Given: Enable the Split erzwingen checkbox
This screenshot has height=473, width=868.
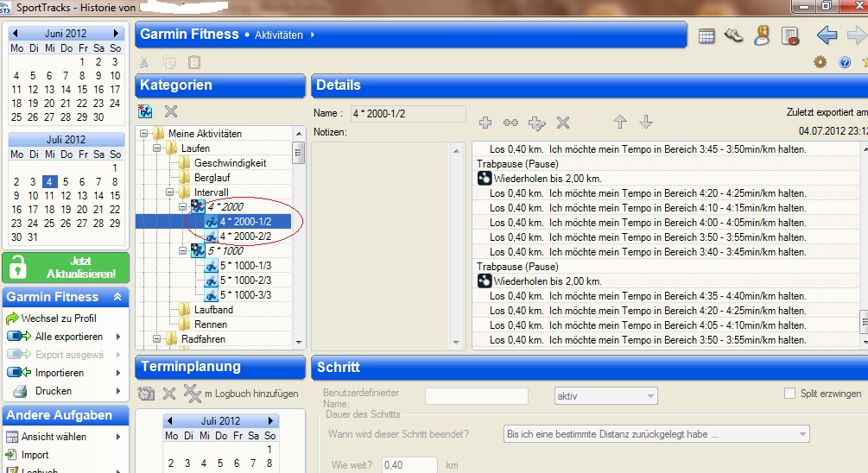Looking at the screenshot, I should (789, 394).
